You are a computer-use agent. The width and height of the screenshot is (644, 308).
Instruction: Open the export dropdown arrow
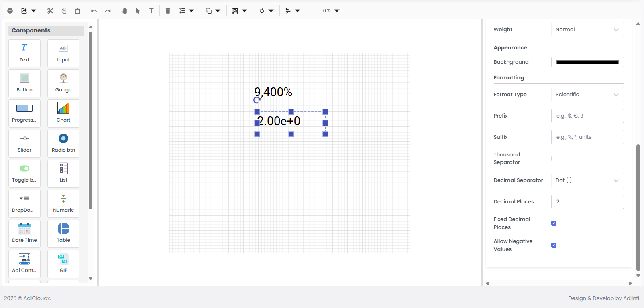click(x=34, y=11)
